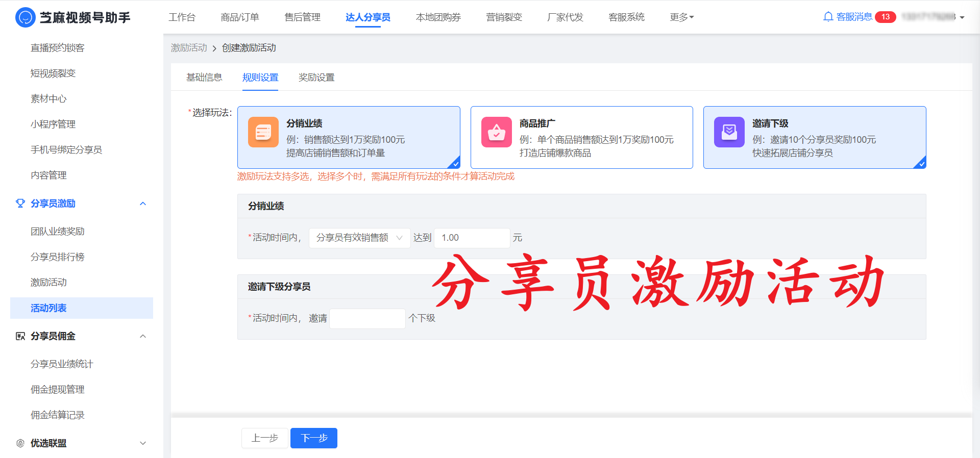
Task: Open the 分享员有效销售额 dropdown
Action: pyautogui.click(x=359, y=238)
